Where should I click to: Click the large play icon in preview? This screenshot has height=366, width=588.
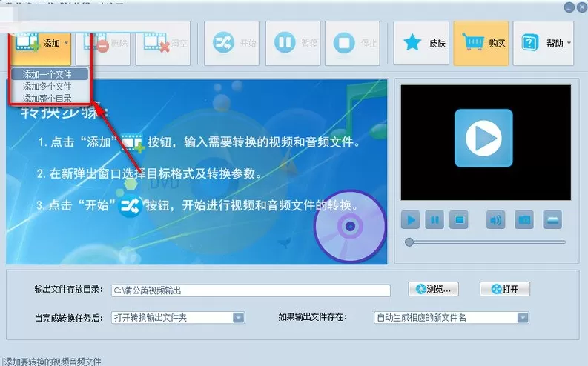coord(483,139)
